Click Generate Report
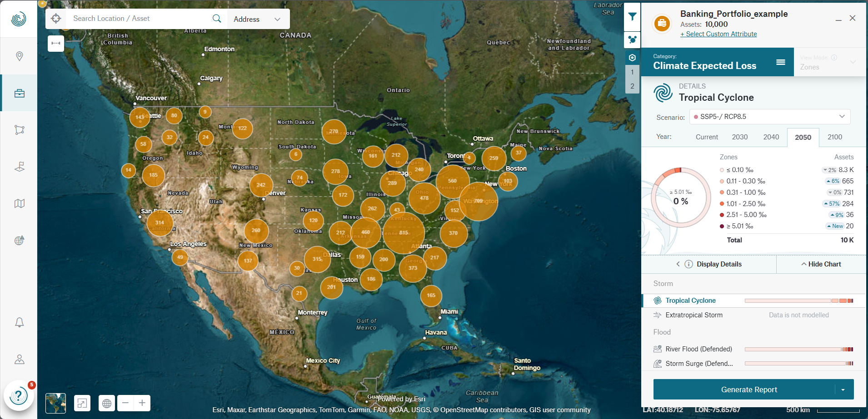Image resolution: width=868 pixels, height=419 pixels. (x=749, y=389)
